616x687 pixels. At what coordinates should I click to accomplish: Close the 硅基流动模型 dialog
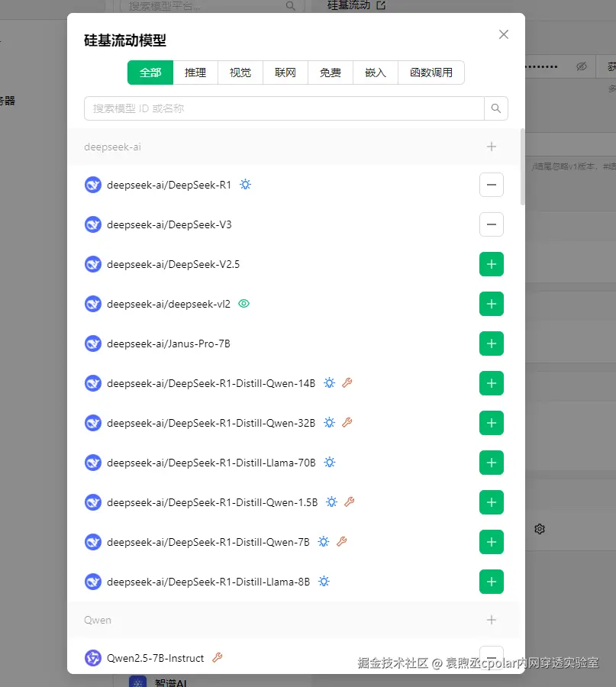[x=503, y=34]
